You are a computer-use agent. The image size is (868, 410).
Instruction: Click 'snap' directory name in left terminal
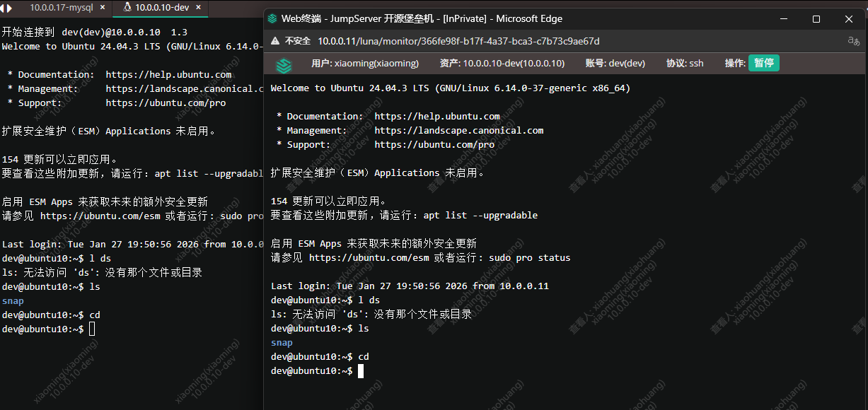[x=13, y=300]
